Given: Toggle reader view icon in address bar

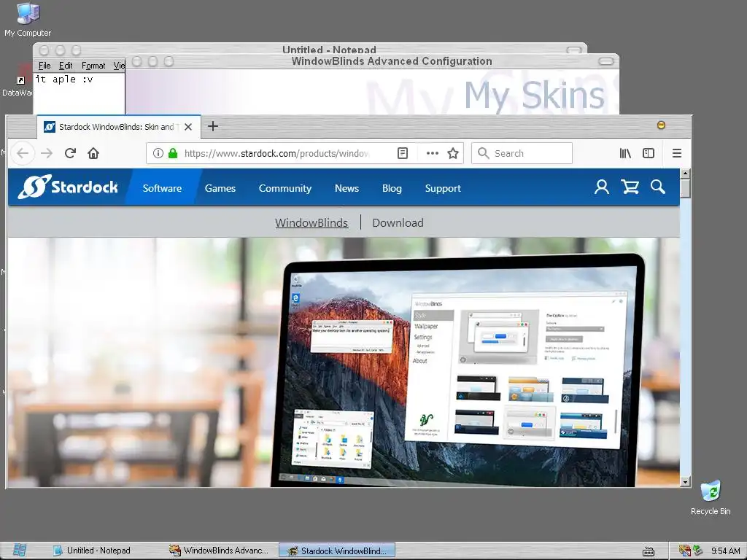Looking at the screenshot, I should pos(403,153).
